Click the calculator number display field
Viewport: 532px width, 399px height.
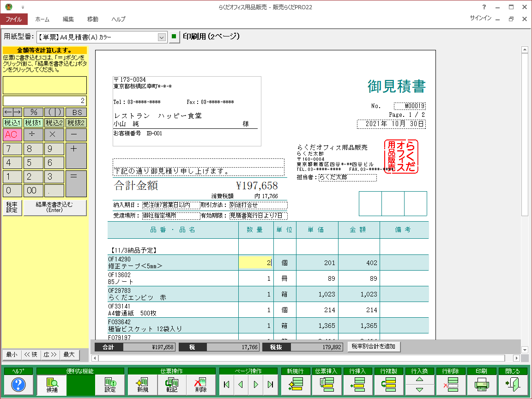(45, 101)
